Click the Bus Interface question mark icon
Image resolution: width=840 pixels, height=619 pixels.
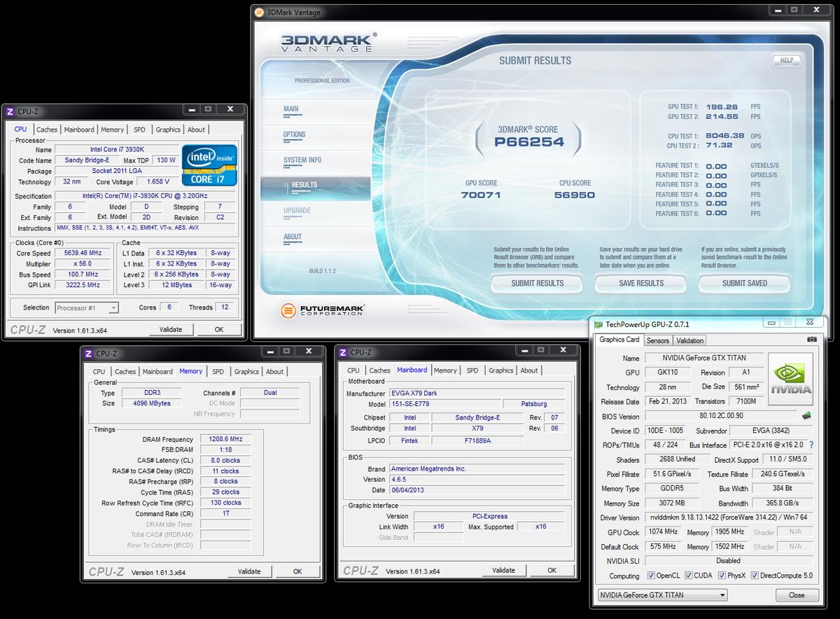[811, 445]
